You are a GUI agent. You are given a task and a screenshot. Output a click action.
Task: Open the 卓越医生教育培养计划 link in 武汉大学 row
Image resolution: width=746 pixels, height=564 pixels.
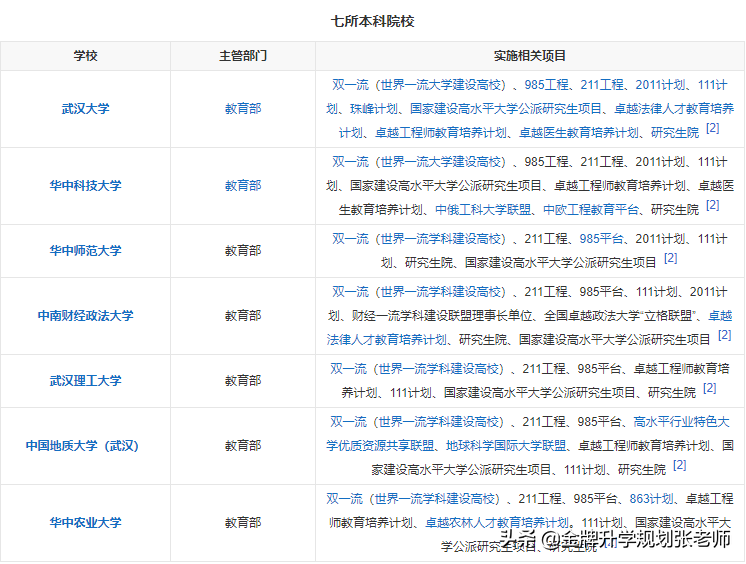tap(579, 133)
